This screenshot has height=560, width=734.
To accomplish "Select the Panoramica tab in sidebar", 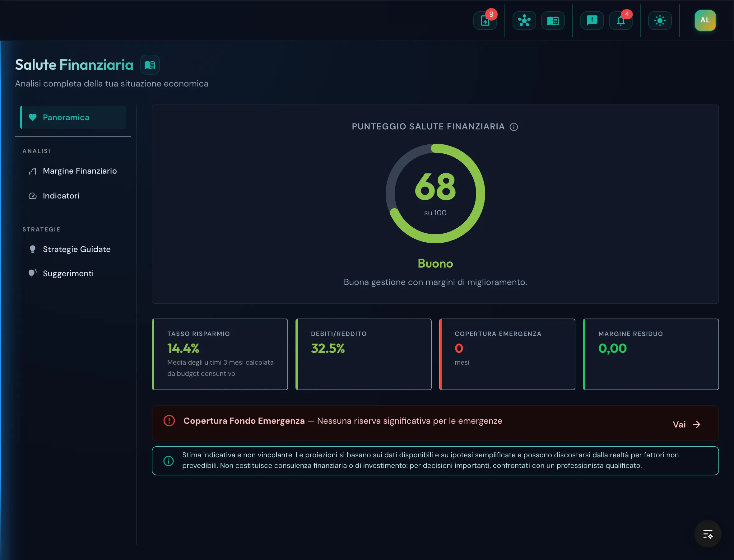I will [73, 117].
